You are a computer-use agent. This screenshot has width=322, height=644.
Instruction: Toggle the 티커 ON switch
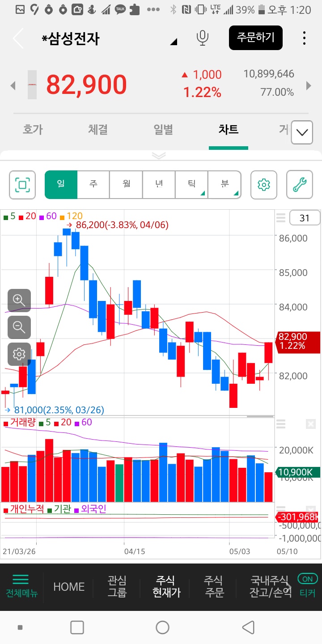click(x=307, y=579)
